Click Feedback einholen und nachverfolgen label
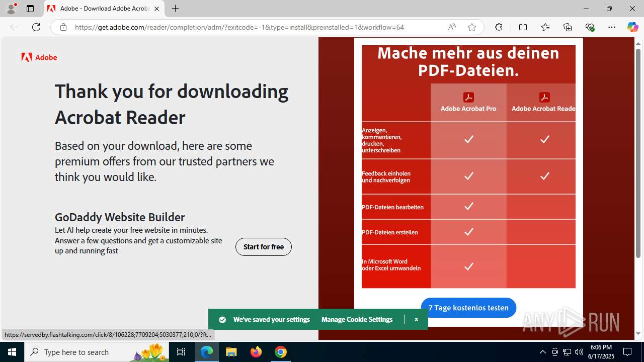The image size is (644, 362). click(386, 176)
